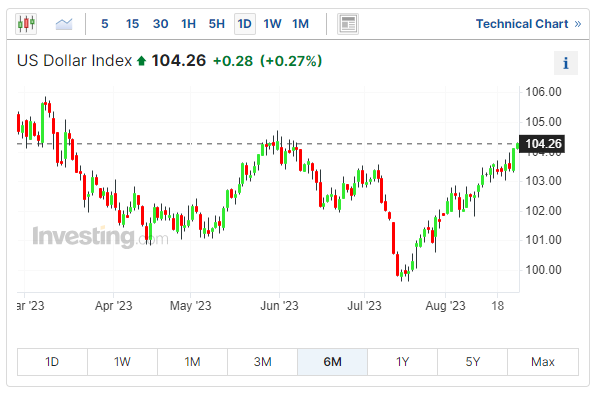The image size is (593, 394).
Task: Select the 1H interval
Action: 188,24
